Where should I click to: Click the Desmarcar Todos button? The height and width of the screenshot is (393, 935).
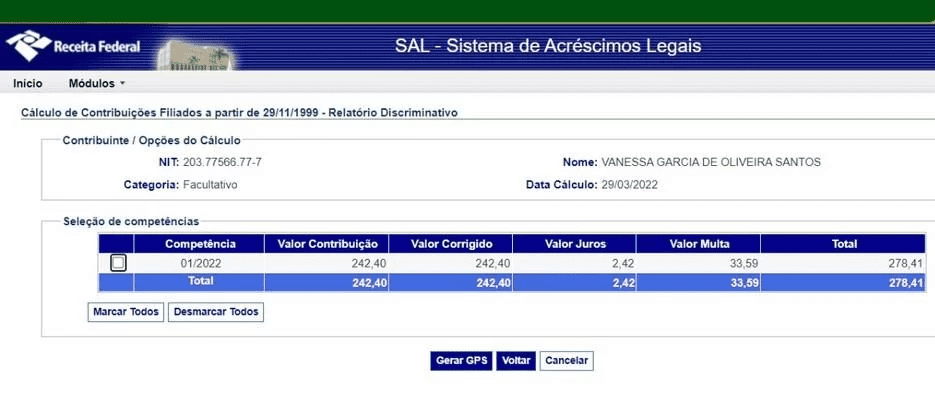(216, 312)
